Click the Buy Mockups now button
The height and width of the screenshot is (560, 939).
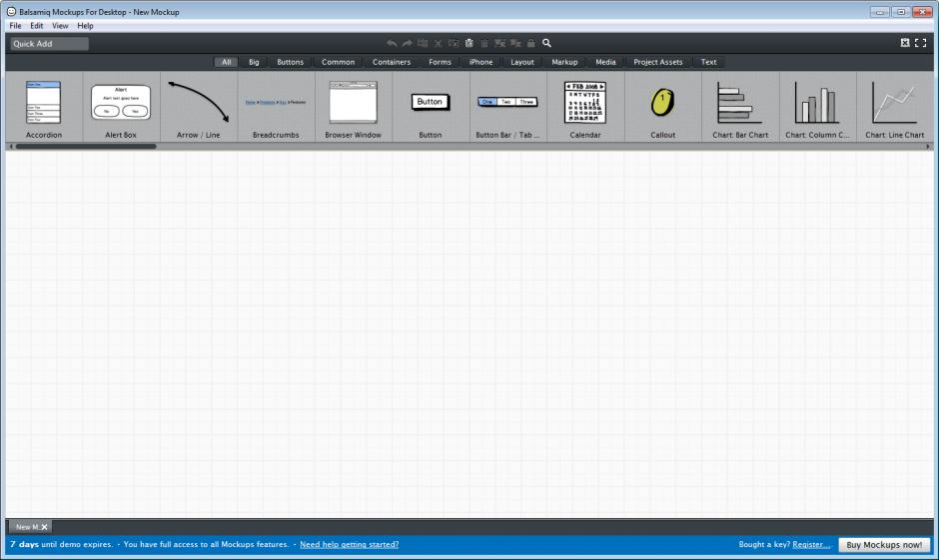click(x=884, y=544)
